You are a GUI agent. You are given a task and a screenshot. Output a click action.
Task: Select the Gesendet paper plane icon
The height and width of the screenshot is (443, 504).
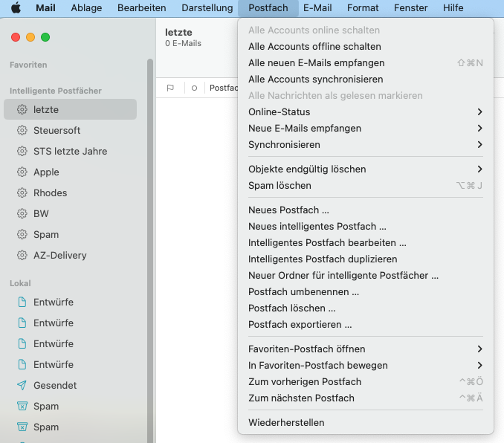click(x=22, y=385)
